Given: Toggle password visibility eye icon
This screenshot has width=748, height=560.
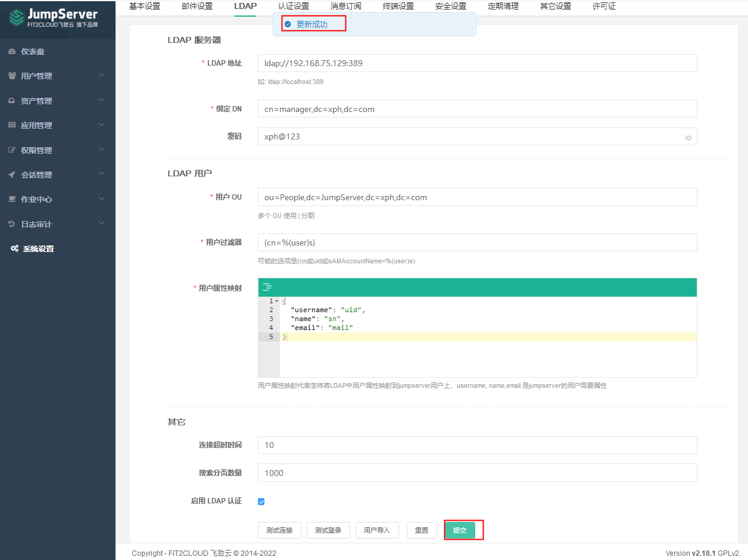Looking at the screenshot, I should [x=688, y=138].
